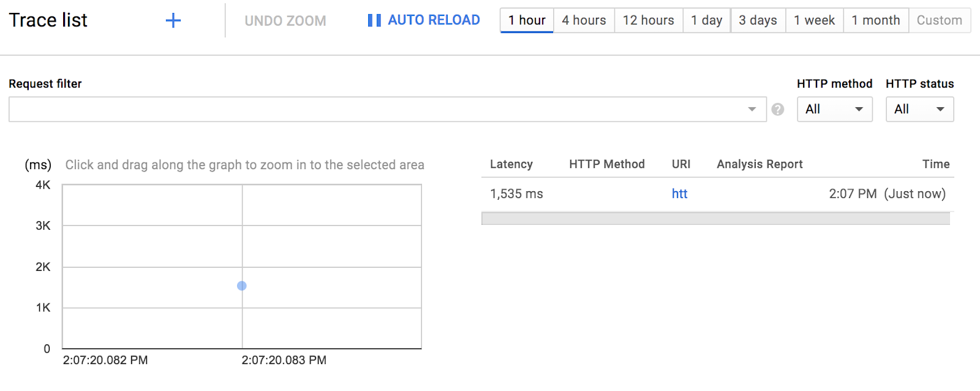Viewport: 980px width, 391px height.
Task: Switch to the 4 hours time range
Action: pyautogui.click(x=584, y=20)
